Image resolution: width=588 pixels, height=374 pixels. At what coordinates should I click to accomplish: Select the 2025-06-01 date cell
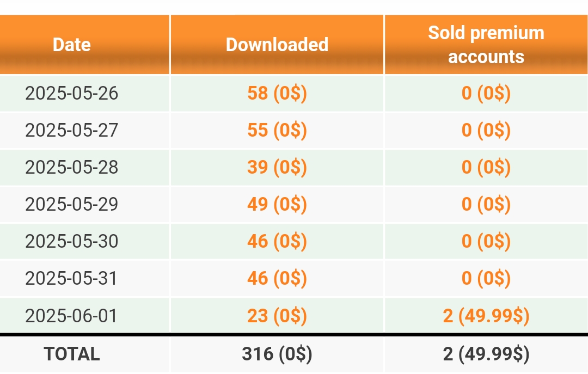(x=72, y=316)
